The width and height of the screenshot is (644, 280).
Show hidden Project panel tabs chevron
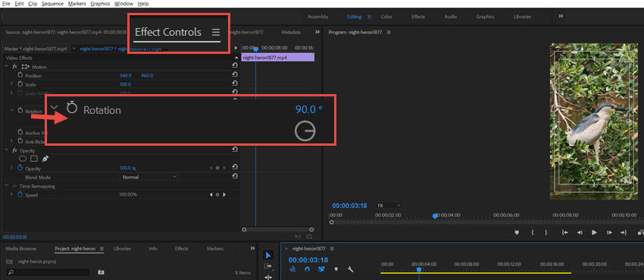[252, 248]
